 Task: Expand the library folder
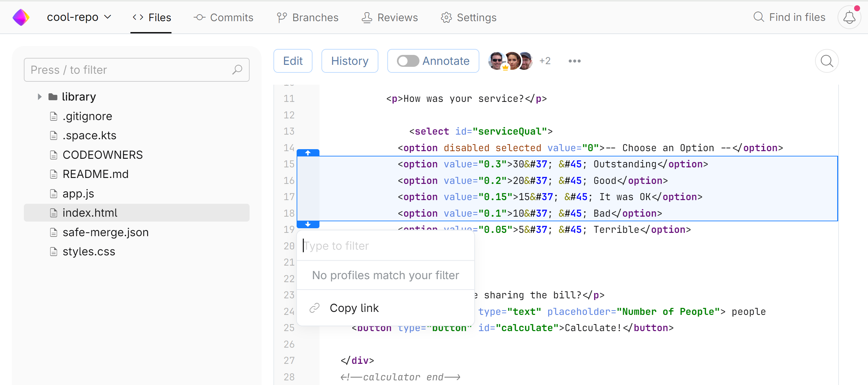pyautogui.click(x=39, y=97)
